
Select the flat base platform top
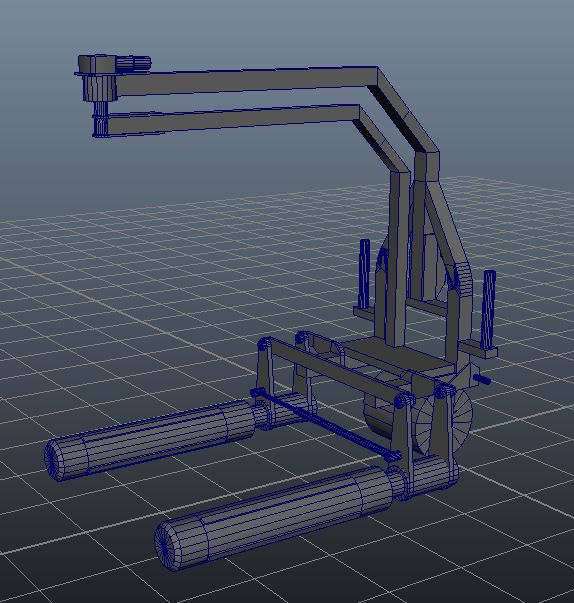point(400,355)
